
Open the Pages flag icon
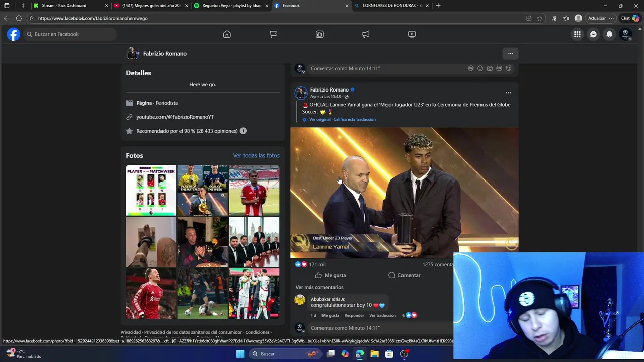[x=273, y=34]
